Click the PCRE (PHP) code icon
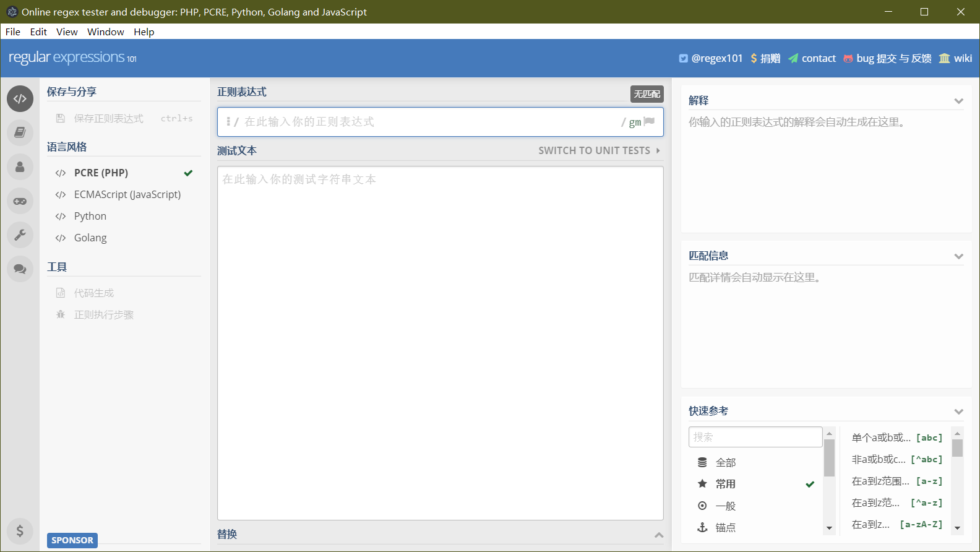 (x=61, y=173)
